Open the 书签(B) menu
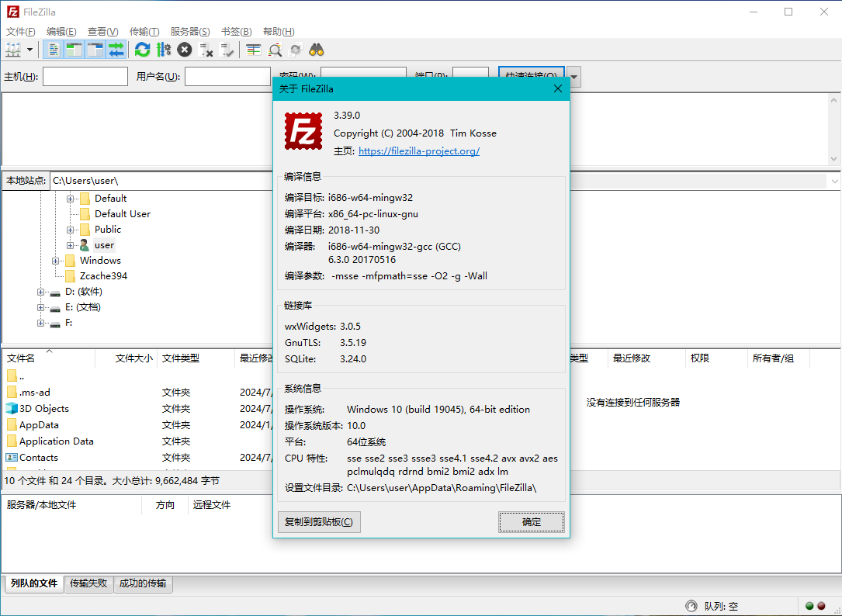Screen dimensions: 842x616 point(236,32)
